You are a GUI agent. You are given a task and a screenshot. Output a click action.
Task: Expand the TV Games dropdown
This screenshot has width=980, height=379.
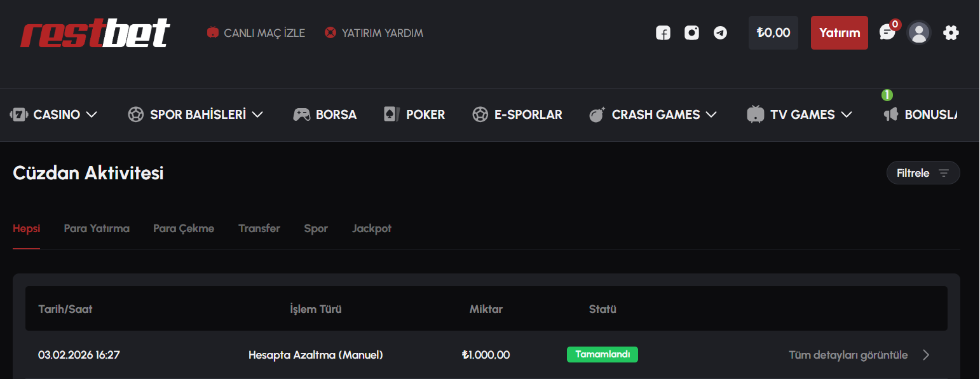[x=800, y=114]
